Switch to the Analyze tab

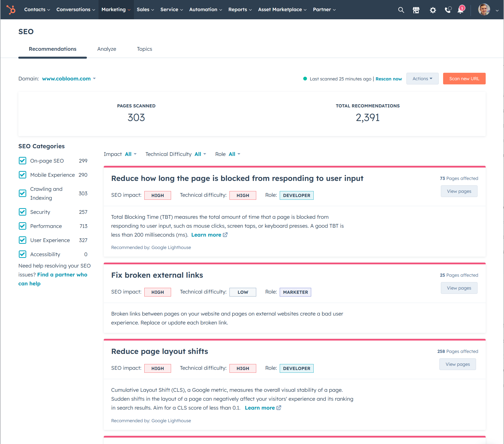pyautogui.click(x=107, y=49)
